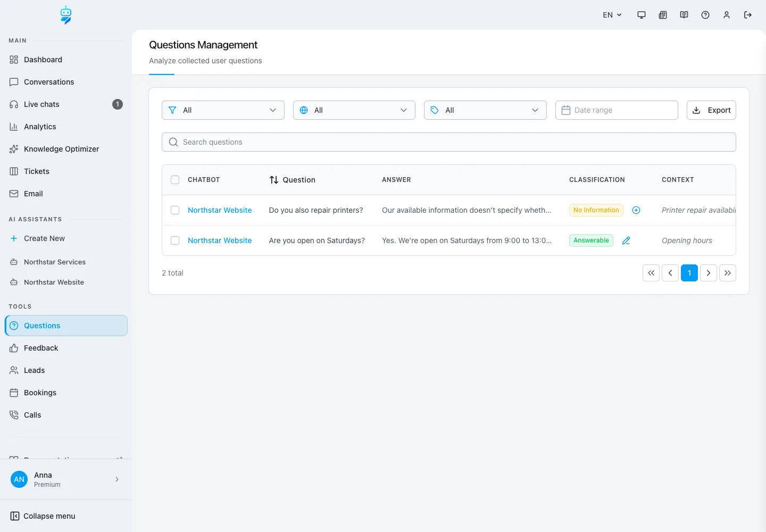Open Knowledge Optimizer in the sidebar
Screen dimensions: 766x532
(66, 149)
